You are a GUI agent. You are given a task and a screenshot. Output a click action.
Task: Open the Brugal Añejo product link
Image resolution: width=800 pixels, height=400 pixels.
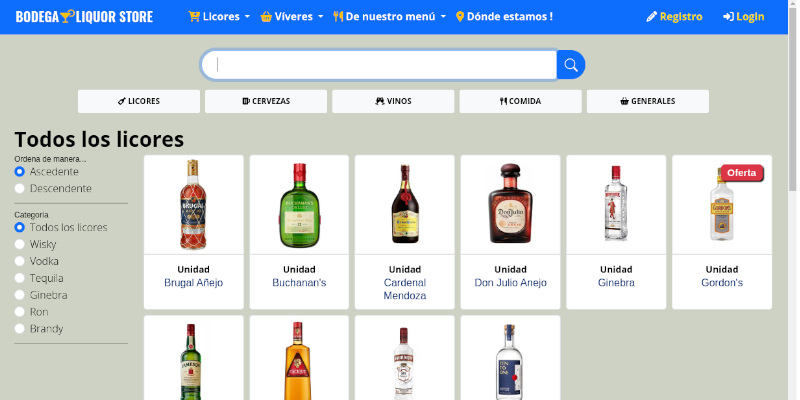[193, 283]
